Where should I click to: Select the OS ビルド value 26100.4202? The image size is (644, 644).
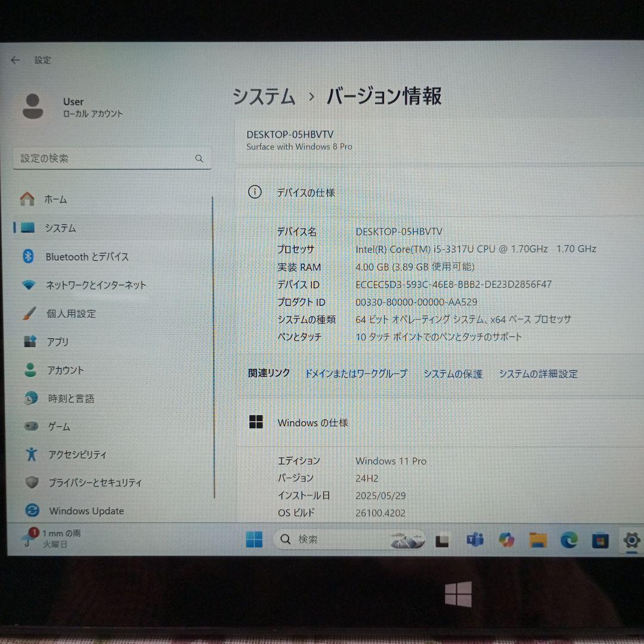click(380, 513)
